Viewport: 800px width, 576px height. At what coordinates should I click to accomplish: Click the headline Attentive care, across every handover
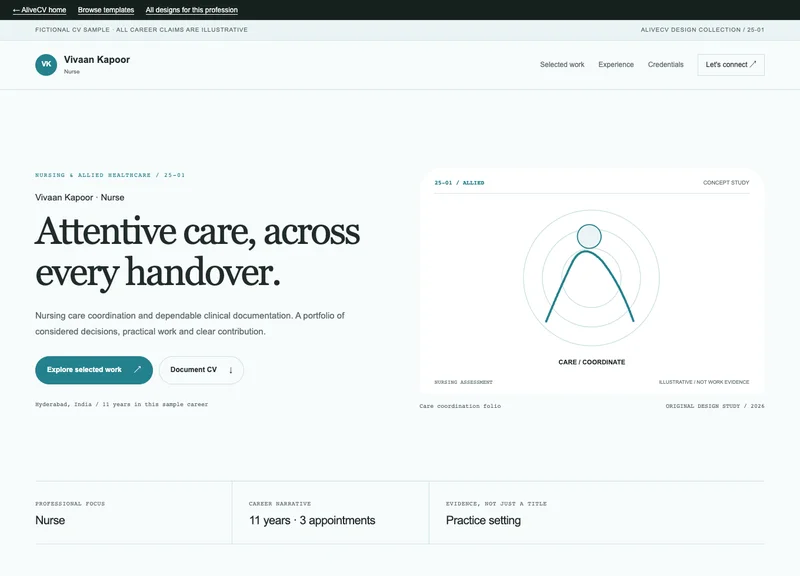[197, 252]
